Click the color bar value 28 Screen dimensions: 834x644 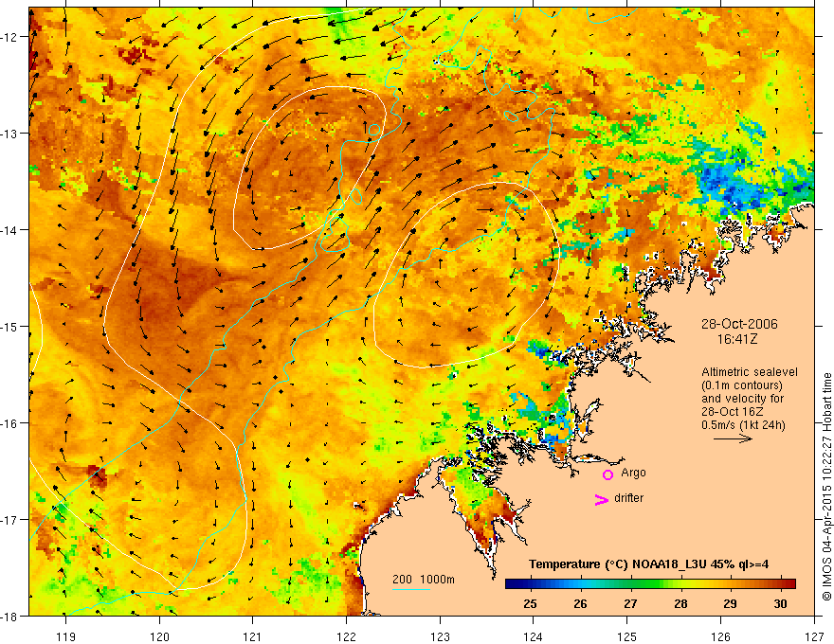(x=680, y=603)
